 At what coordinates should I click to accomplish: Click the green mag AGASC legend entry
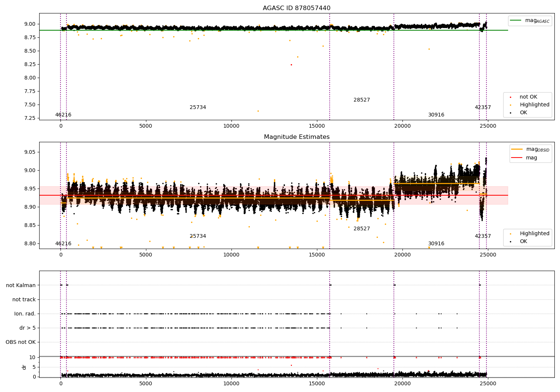point(530,21)
